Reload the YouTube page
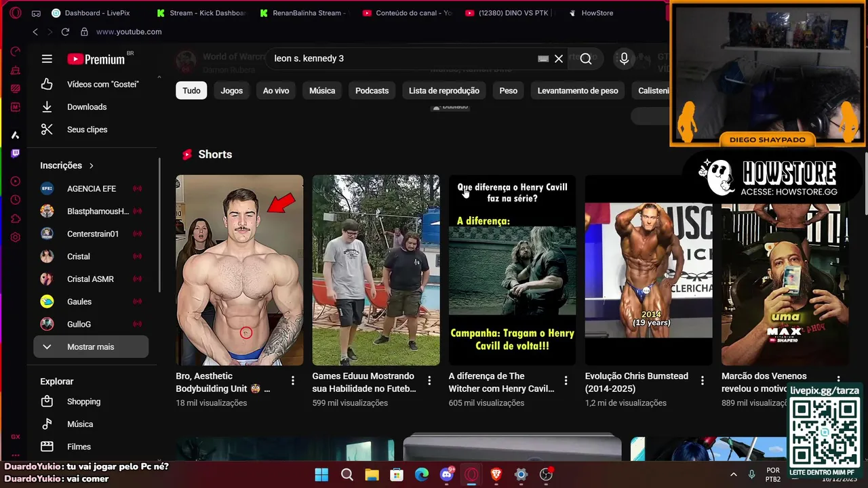 tap(65, 32)
